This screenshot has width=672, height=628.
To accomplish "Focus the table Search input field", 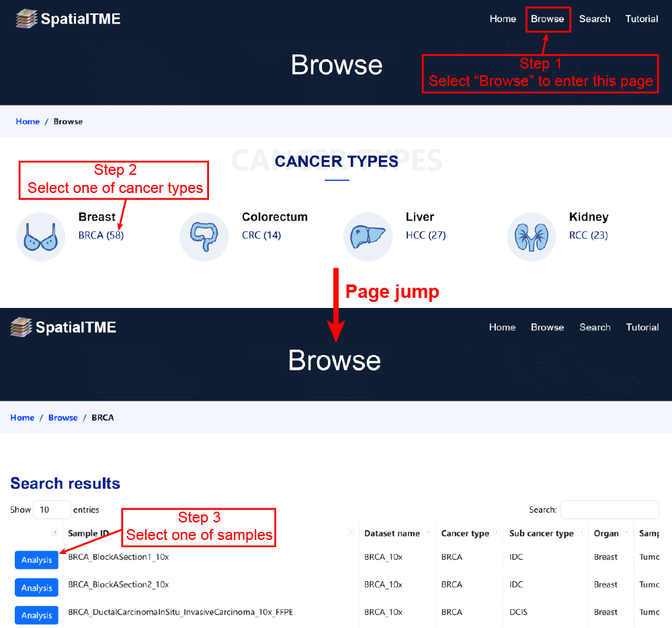I will point(610,510).
